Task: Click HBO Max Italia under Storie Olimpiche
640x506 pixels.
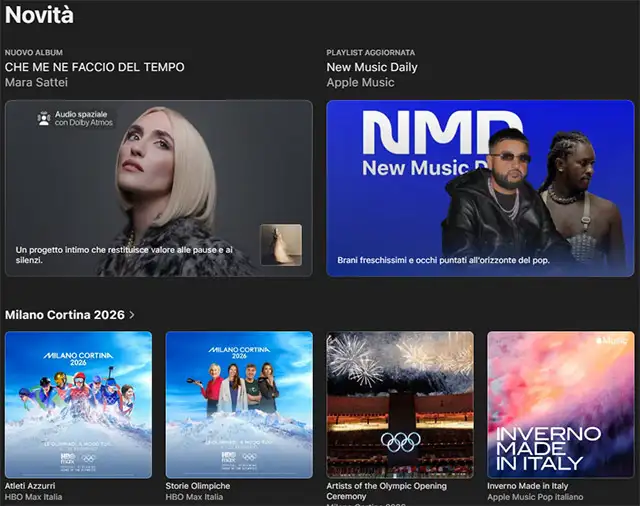Action: point(194,497)
